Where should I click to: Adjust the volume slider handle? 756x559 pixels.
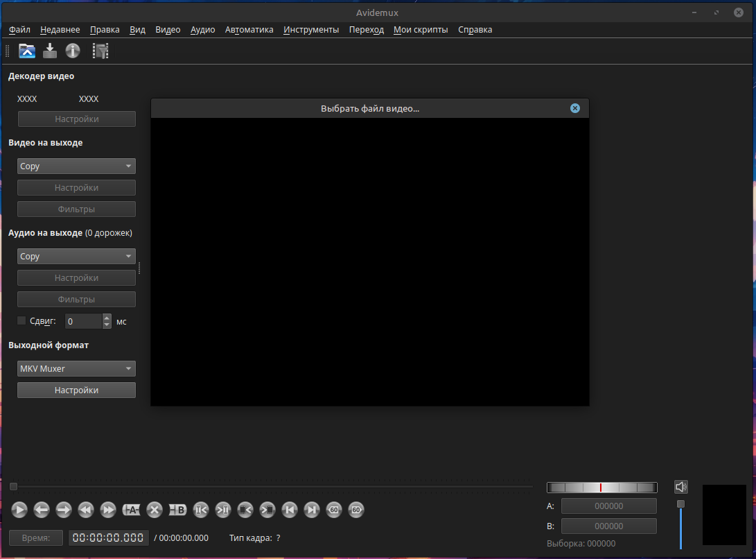pyautogui.click(x=680, y=504)
